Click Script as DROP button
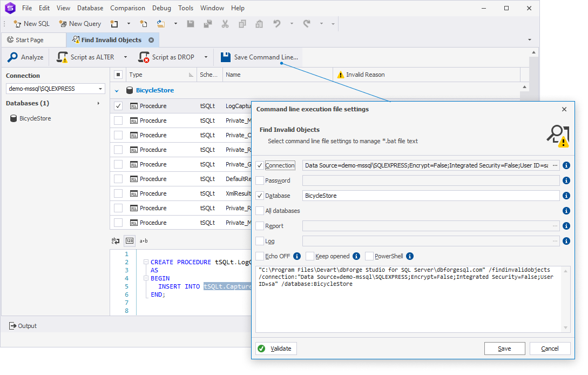Screen dimensions: 588x375 [166, 57]
